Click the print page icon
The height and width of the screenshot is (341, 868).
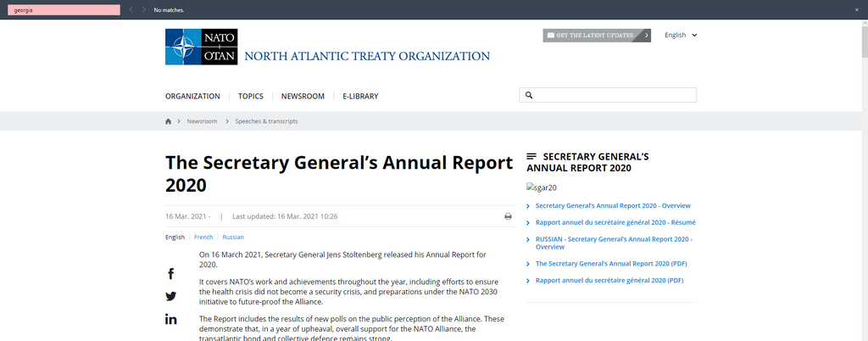(509, 216)
